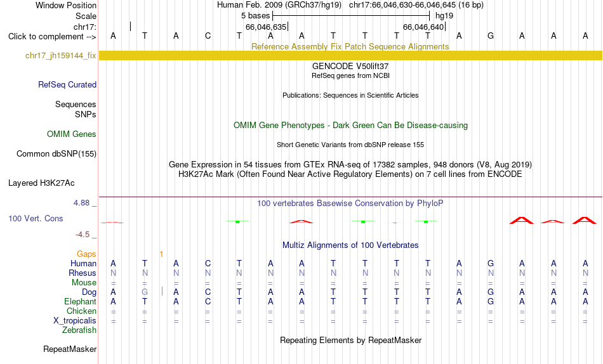Click the -4.5 PhyloP lower limit value
The image size is (603, 364).
[83, 235]
